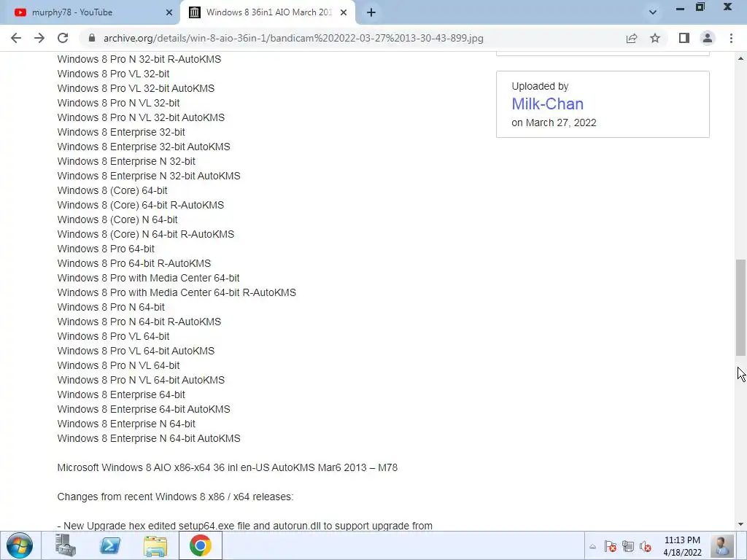This screenshot has width=747, height=560.
Task: Open the Chrome profile menu
Action: [708, 38]
